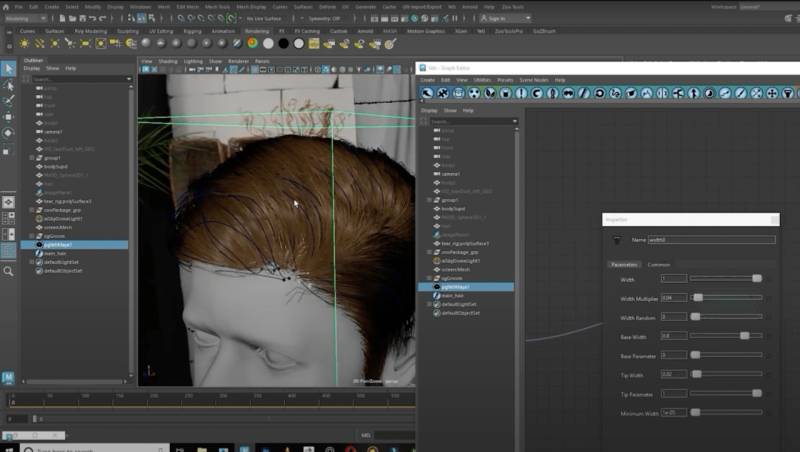800x452 pixels.
Task: Click the Yeti bucket node icon
Action: pos(506,93)
